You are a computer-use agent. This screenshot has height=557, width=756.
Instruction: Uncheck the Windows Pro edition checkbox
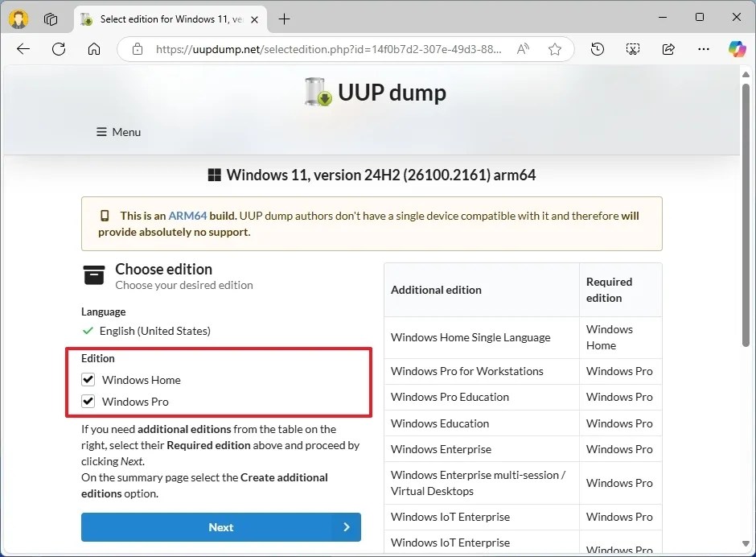(x=88, y=401)
